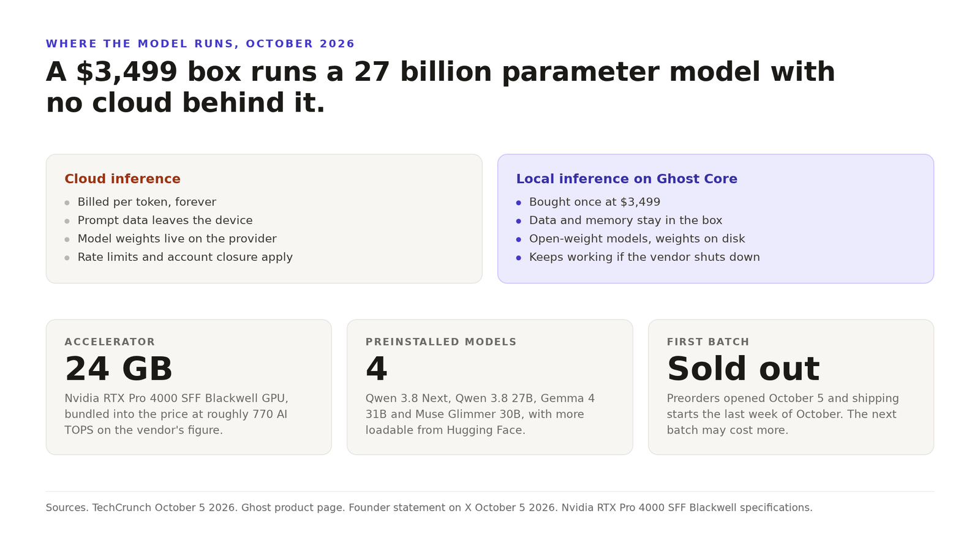Click the "Cloud inference" card heading
The height and width of the screenshot is (551, 980).
(x=123, y=179)
